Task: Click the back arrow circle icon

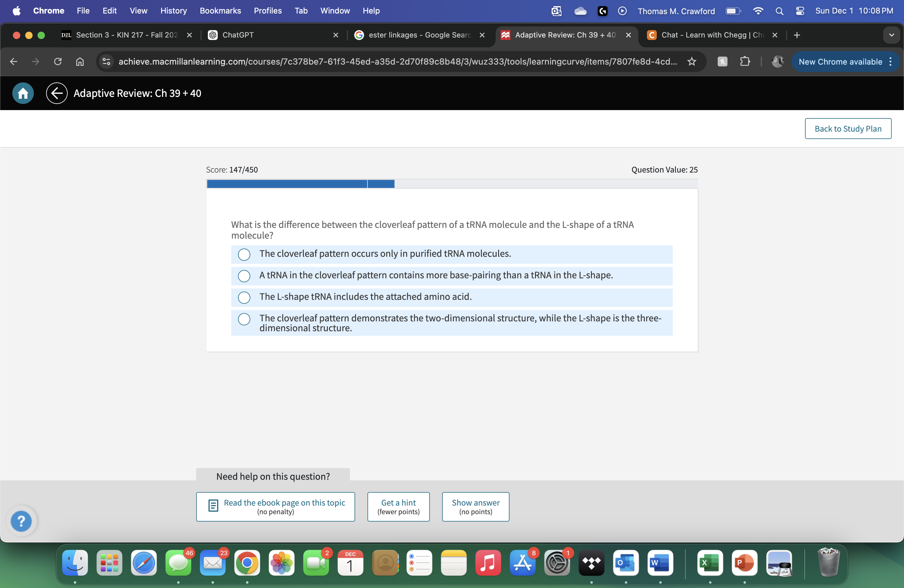Action: tap(57, 93)
